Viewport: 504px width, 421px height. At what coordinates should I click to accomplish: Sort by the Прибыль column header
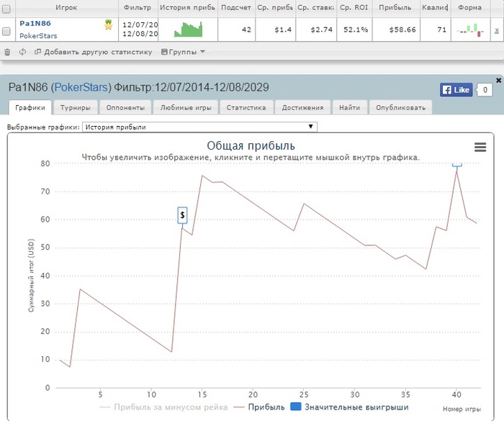click(x=395, y=7)
